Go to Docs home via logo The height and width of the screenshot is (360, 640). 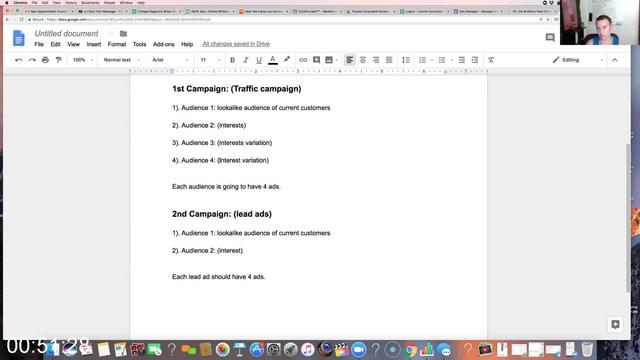click(19, 38)
